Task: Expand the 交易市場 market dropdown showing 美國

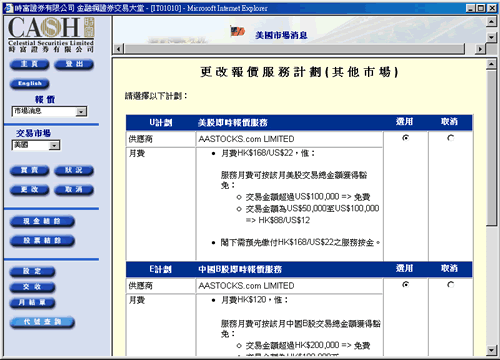Action: [36, 145]
